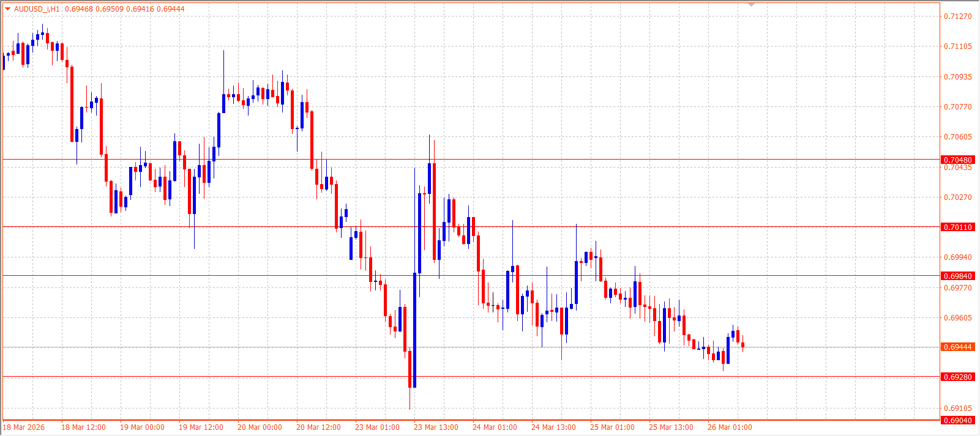Click the AUDUSD_i,H1 chart symbol label
Screen dimensions: 980x436
tap(37, 9)
